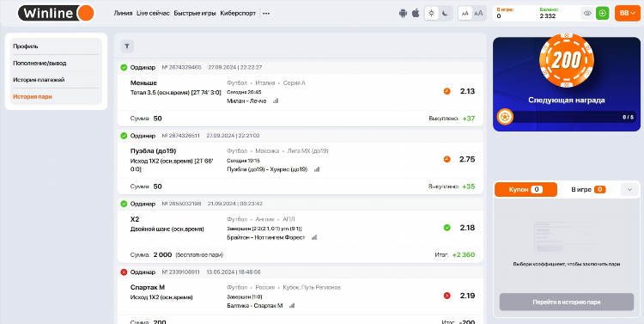
Task: Click the football icon on reward progress
Action: pyautogui.click(x=505, y=117)
